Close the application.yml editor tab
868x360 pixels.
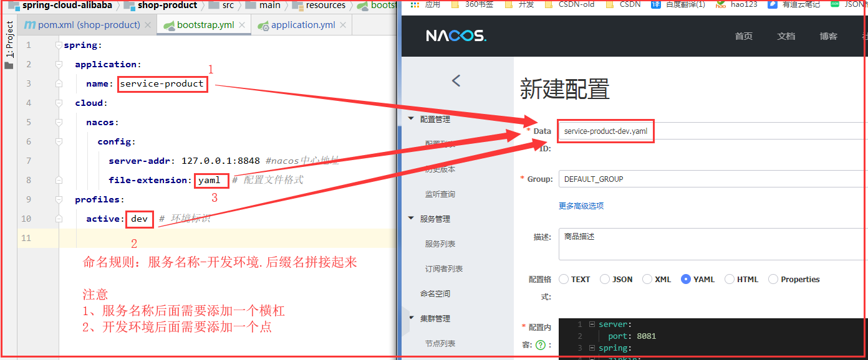coord(344,26)
